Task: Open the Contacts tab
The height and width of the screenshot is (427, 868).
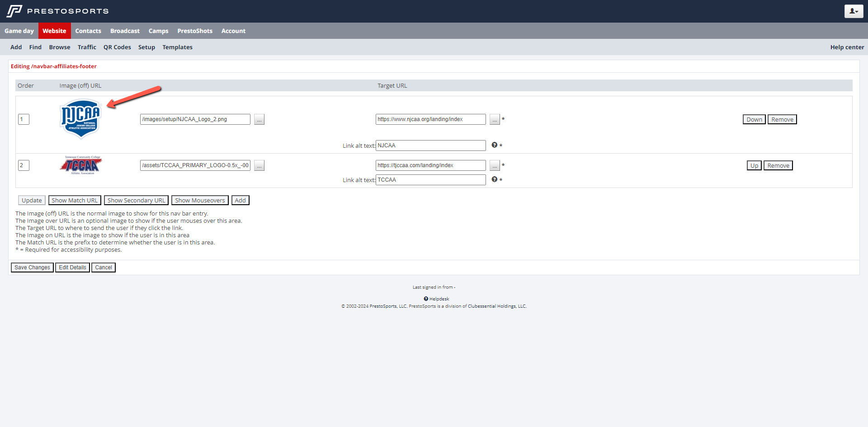Action: pyautogui.click(x=88, y=31)
